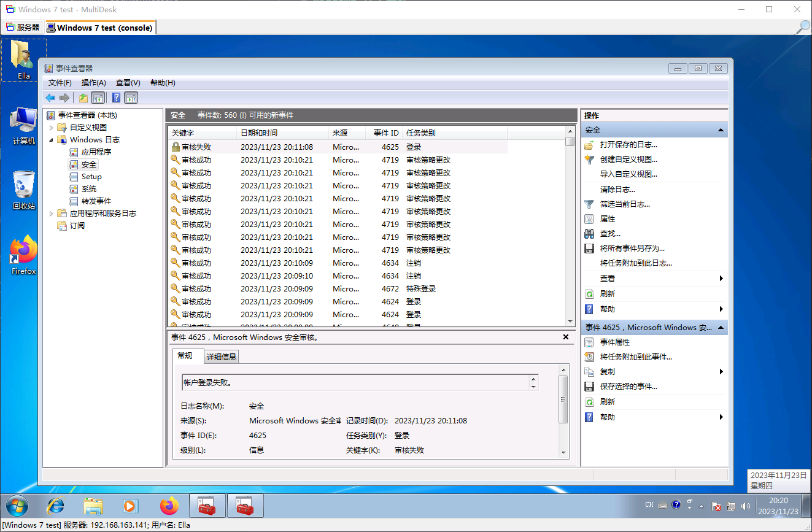
Task: Open the 帮助(H) menu
Action: point(163,83)
